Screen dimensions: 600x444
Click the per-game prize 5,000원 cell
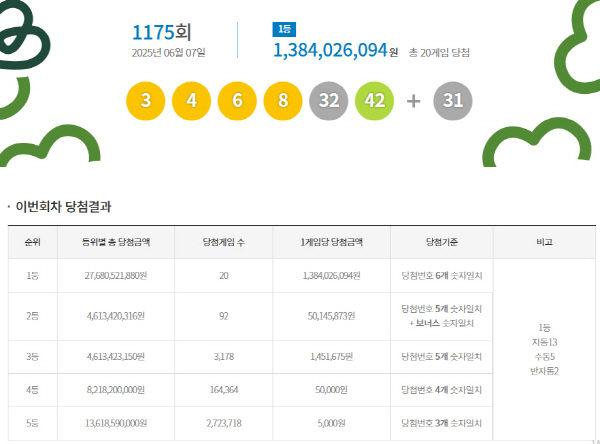click(331, 423)
